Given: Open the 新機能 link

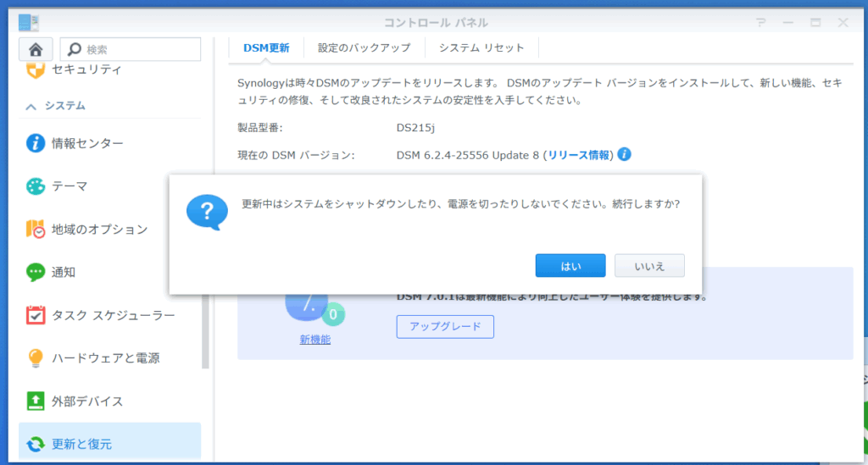Looking at the screenshot, I should pyautogui.click(x=315, y=340).
